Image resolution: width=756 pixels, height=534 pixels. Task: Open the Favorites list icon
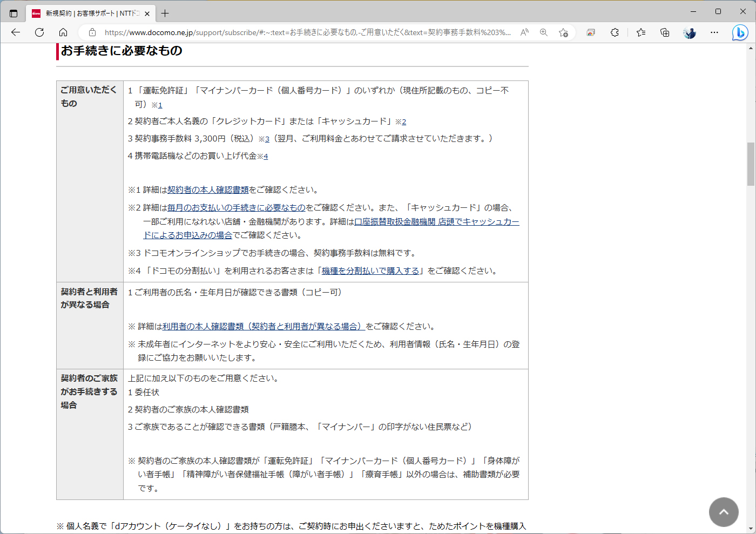641,32
